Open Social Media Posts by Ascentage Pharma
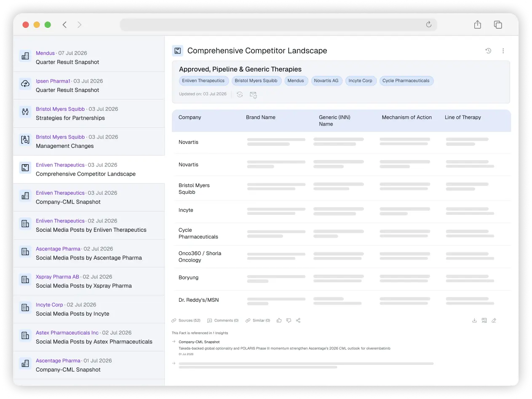This screenshot has width=532, height=399. (89, 253)
